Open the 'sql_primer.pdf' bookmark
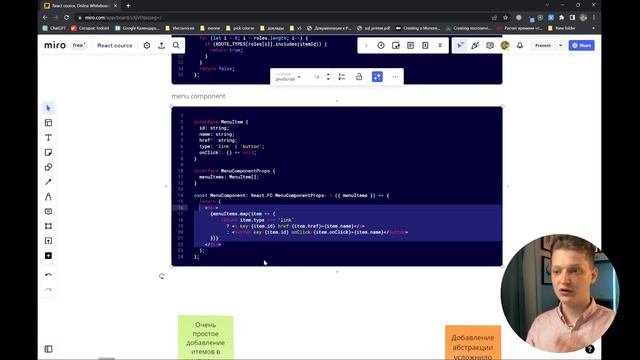The height and width of the screenshot is (360, 640). (373, 28)
